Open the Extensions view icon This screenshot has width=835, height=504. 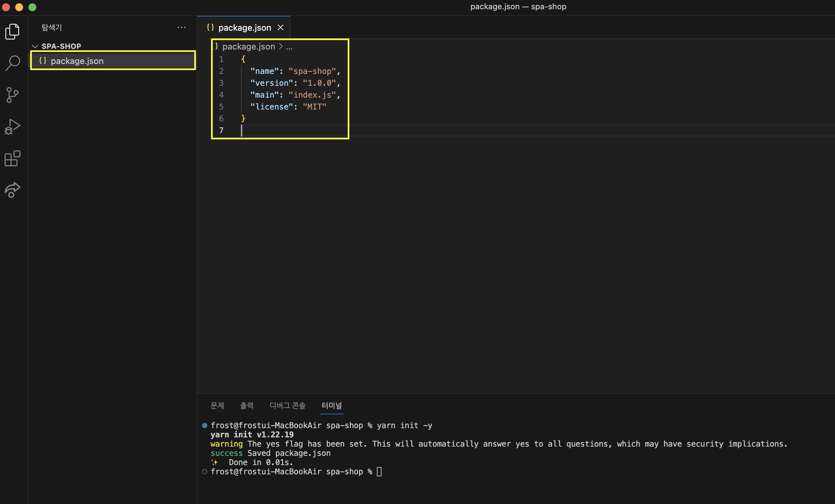click(13, 159)
